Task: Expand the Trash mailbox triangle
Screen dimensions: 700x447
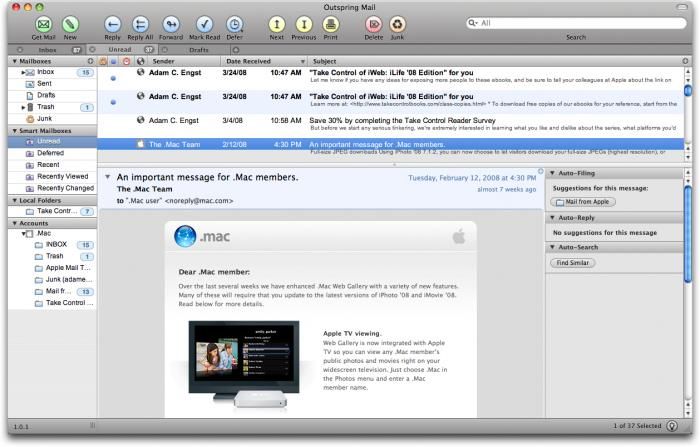Action: coord(23,107)
